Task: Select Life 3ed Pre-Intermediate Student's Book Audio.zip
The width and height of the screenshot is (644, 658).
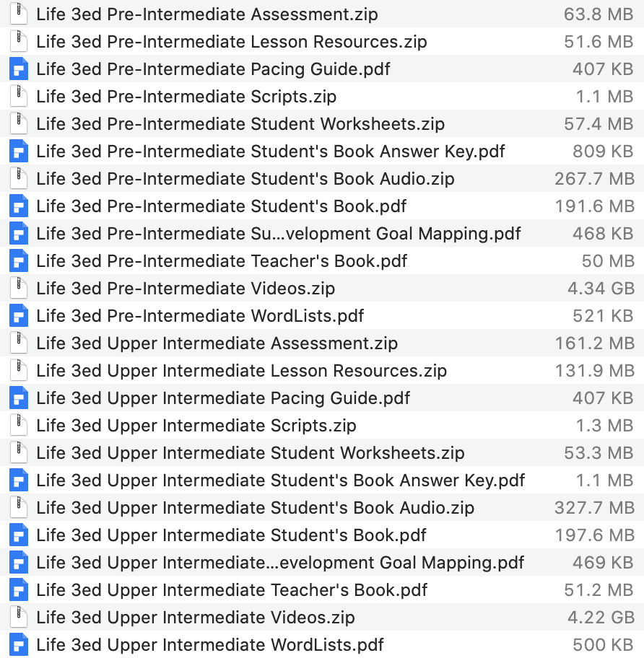Action: pos(245,179)
